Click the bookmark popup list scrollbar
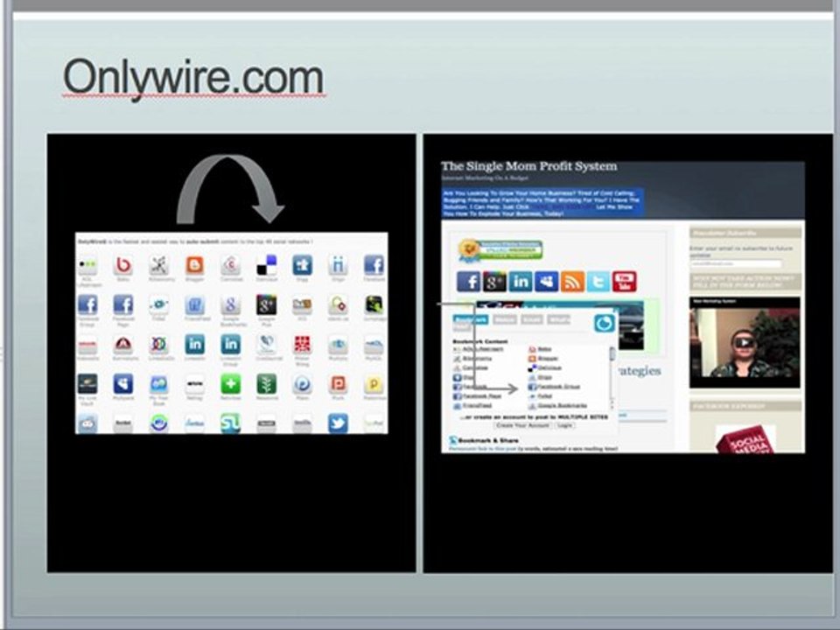Viewport: 840px width, 630px height. point(612,378)
